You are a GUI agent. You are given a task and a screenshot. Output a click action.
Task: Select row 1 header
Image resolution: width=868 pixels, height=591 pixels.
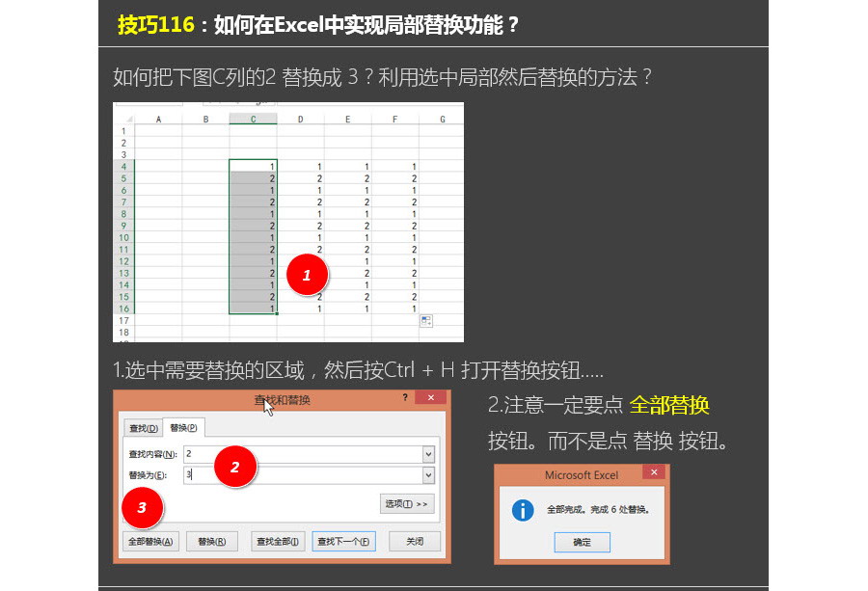pos(124,131)
